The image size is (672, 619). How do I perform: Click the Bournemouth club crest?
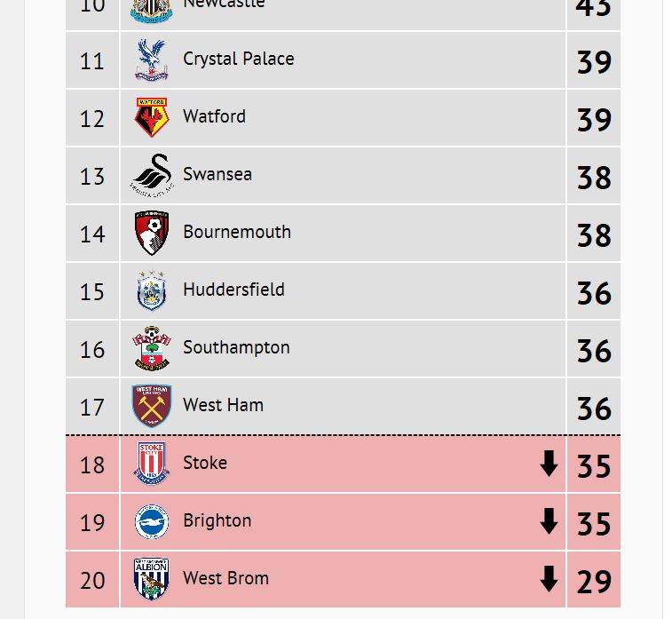[151, 233]
